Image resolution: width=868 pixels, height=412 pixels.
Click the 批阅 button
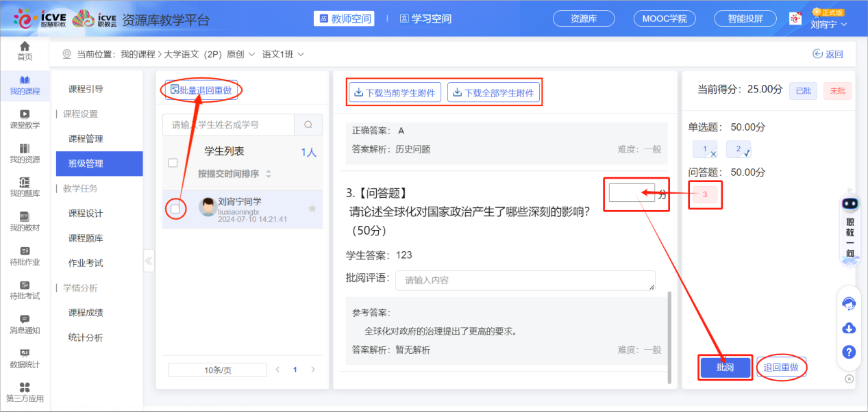[x=724, y=368]
